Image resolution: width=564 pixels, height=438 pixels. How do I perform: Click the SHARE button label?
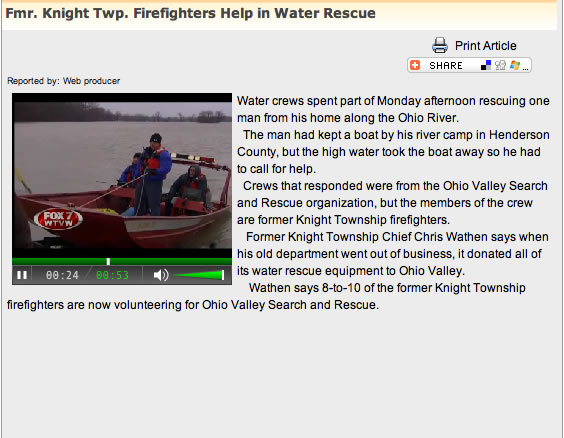446,65
